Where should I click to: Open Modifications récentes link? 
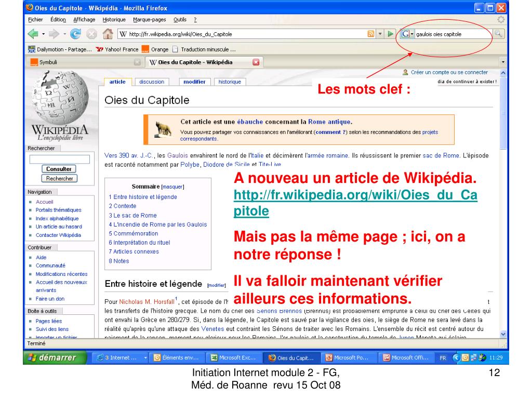[x=61, y=274]
